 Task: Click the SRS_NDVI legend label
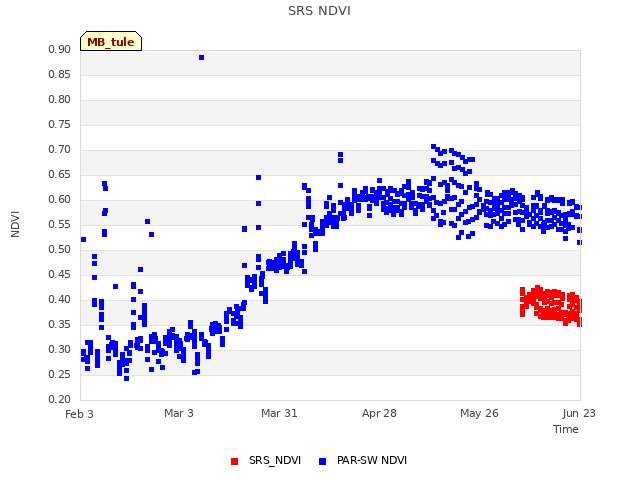click(275, 460)
